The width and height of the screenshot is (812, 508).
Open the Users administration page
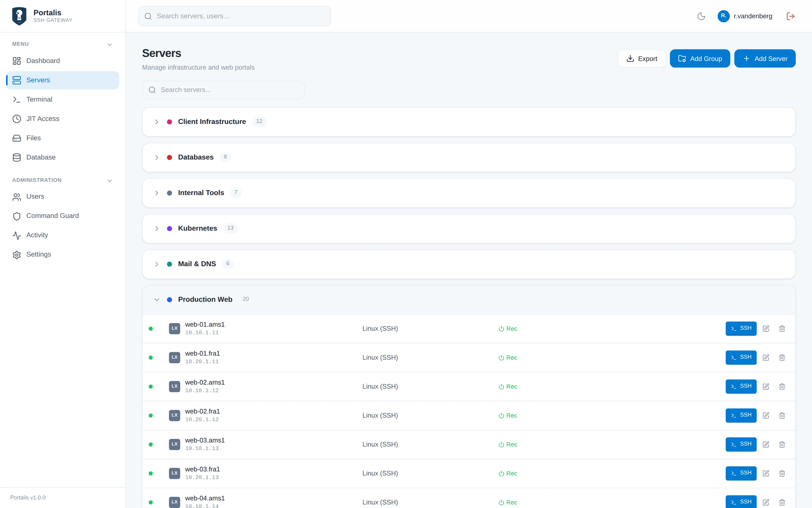(63, 197)
